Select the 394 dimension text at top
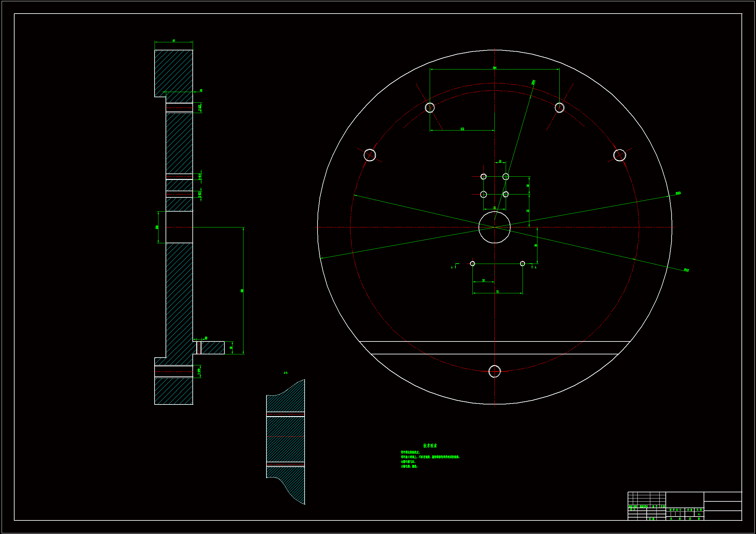 pos(494,68)
